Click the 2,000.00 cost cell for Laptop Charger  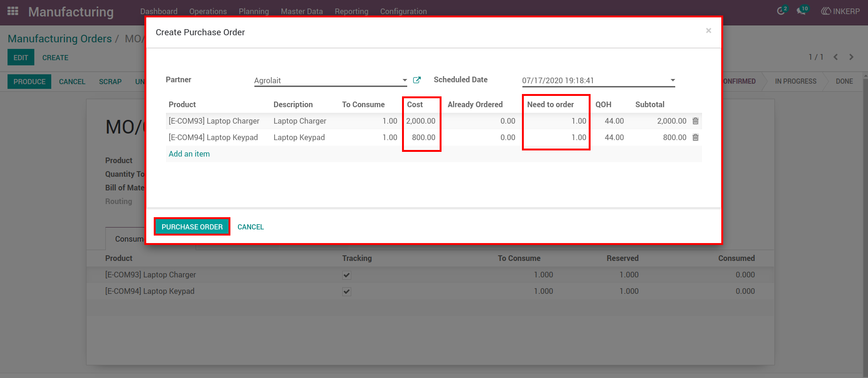point(420,121)
